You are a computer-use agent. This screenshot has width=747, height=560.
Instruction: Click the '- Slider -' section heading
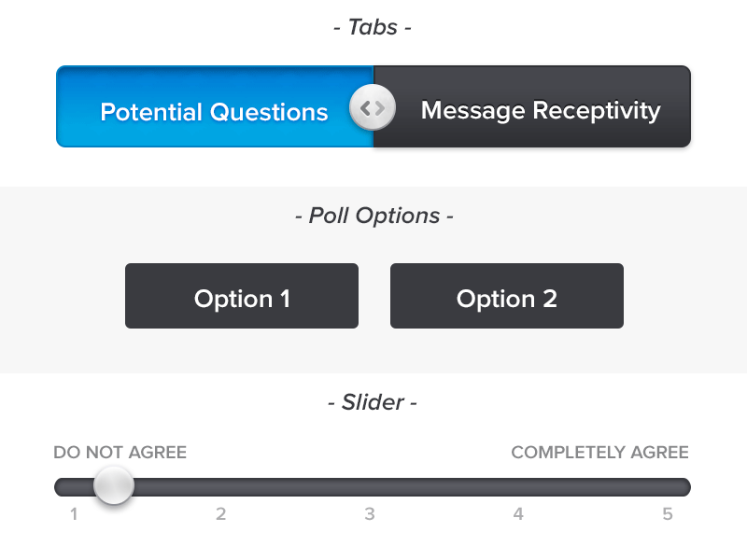click(373, 402)
